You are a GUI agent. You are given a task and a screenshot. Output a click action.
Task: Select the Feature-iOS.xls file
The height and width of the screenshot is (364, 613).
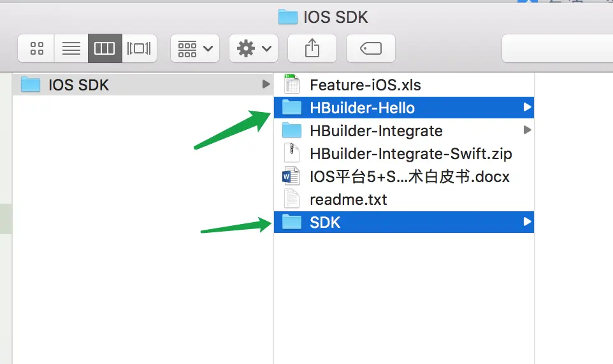tap(404, 85)
